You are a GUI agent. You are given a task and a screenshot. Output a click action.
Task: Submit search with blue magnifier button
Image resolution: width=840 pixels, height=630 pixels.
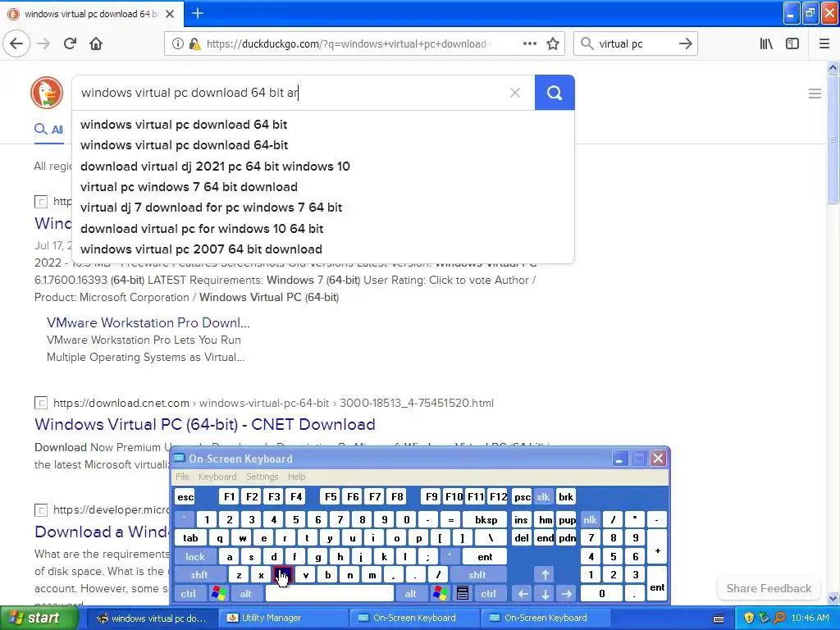click(x=555, y=93)
